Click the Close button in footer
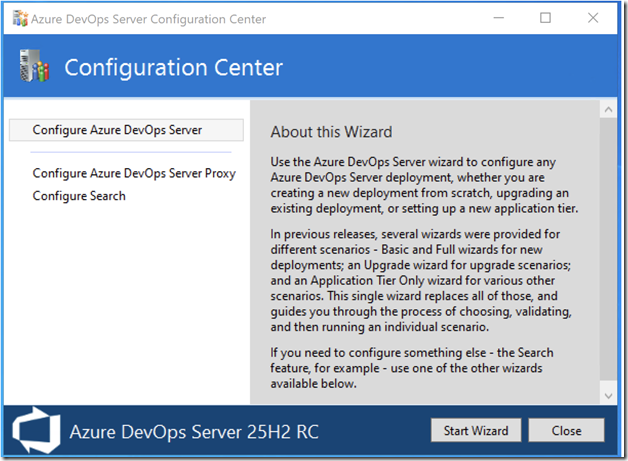Screen dimensions: 628x461 pos(566,431)
